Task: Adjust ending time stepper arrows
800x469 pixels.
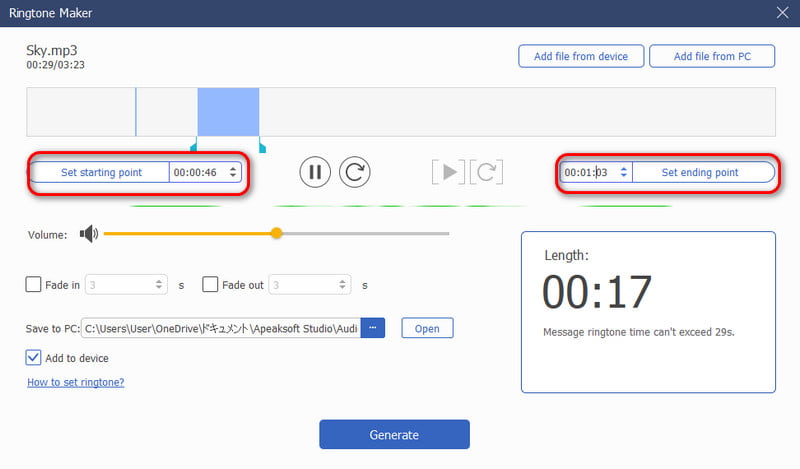Action: pyautogui.click(x=624, y=172)
